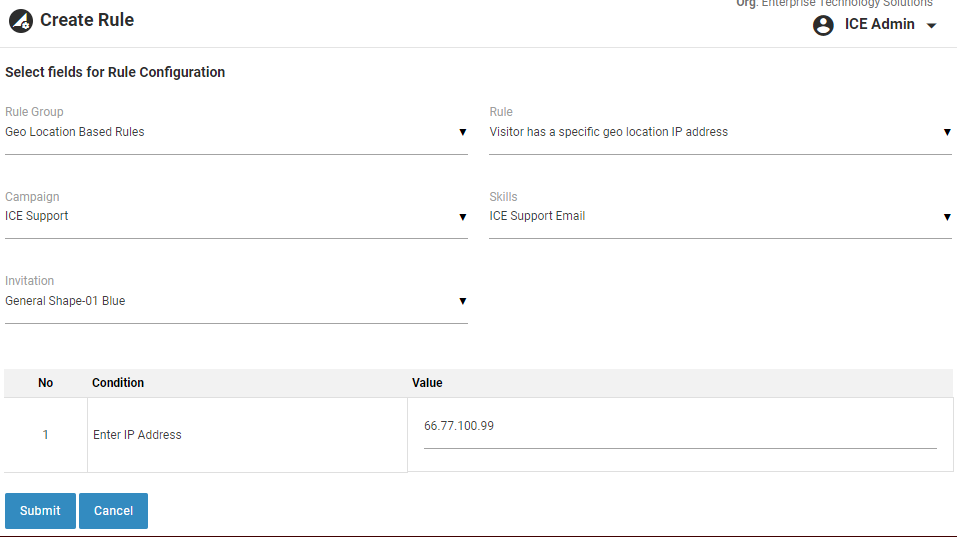This screenshot has height=537, width=957.
Task: Click the Value column header
Action: 427,383
